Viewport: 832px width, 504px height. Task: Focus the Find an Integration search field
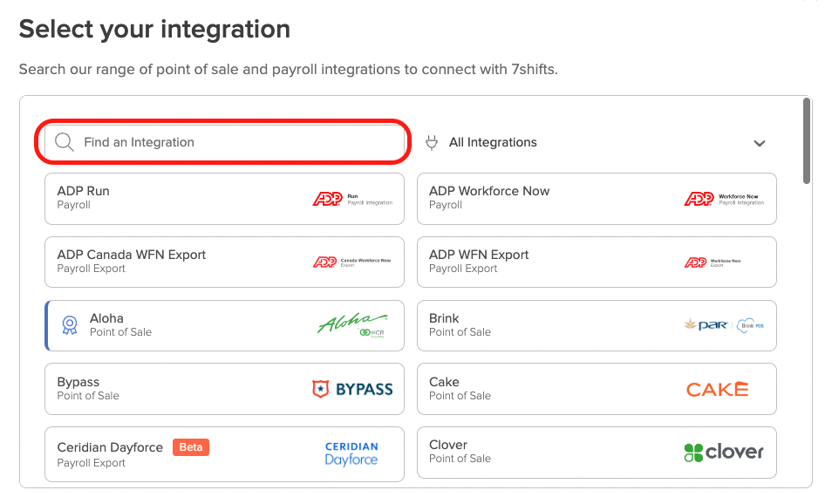235,142
